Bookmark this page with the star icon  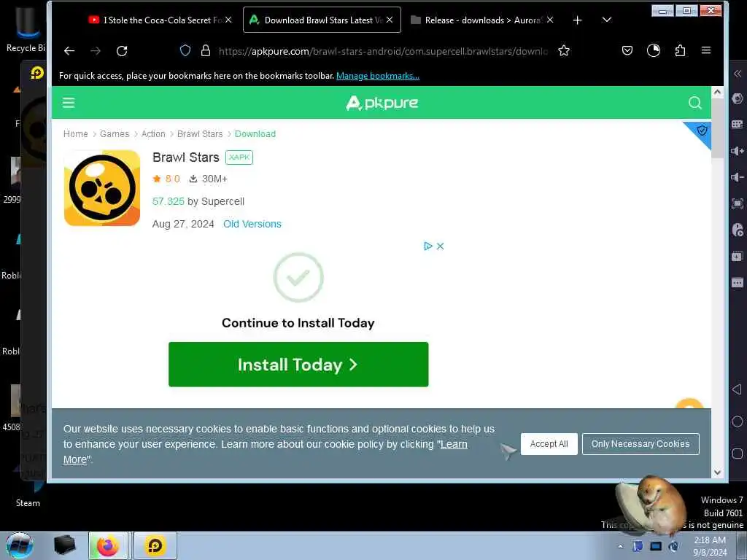pos(564,50)
